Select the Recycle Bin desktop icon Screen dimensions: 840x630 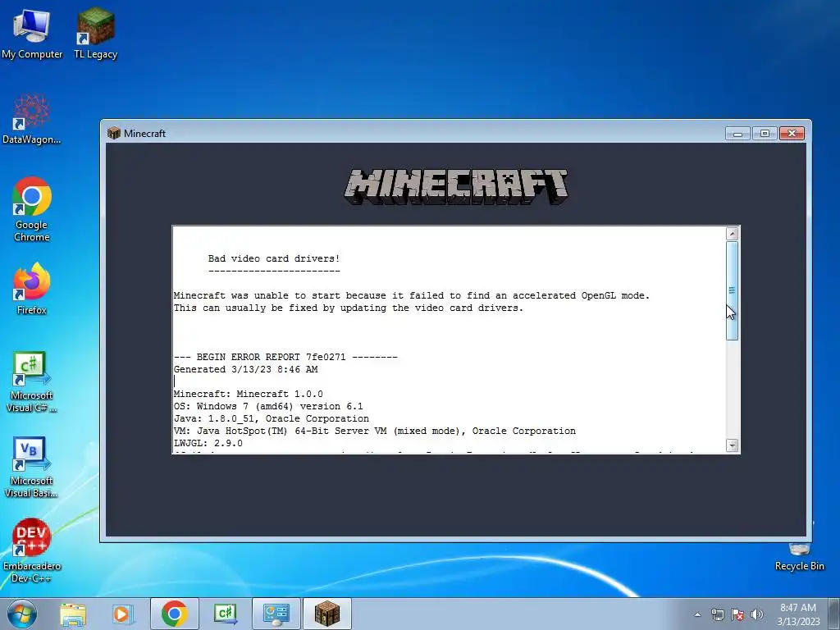point(799,557)
